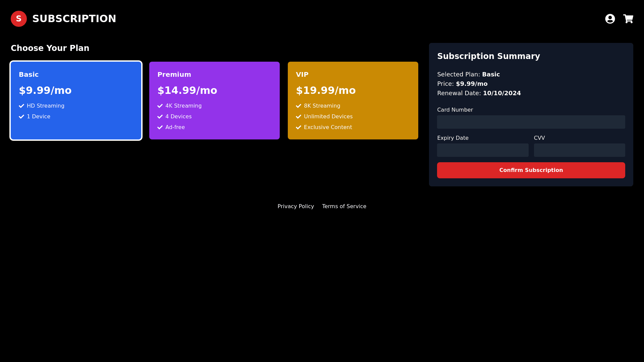Click the HD Streaming checkmark icon
Screen dimensions: 644x362
[21, 106]
